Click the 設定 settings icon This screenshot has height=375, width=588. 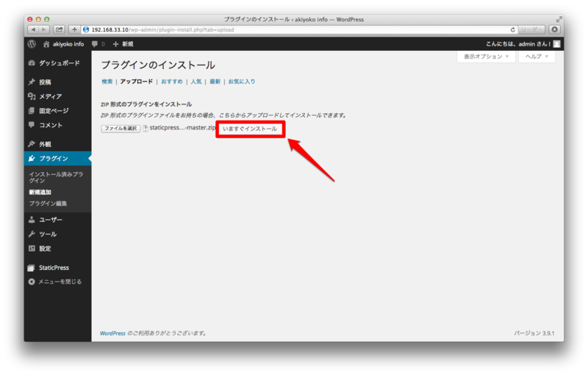coord(32,249)
